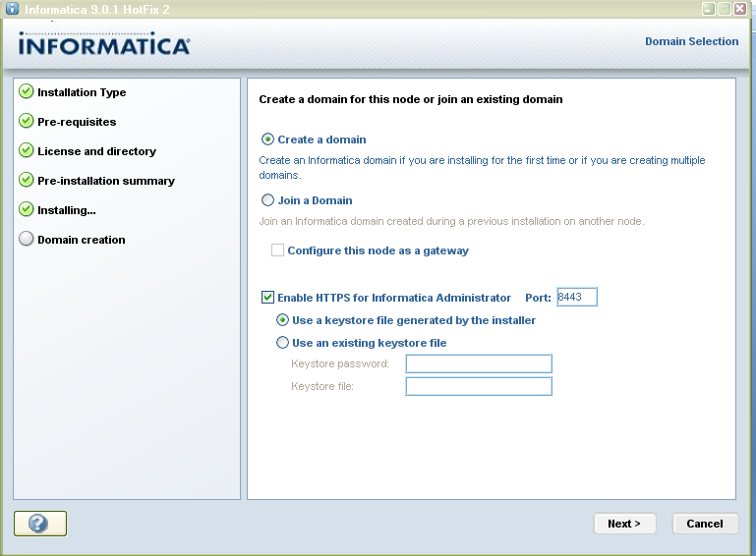Image resolution: width=756 pixels, height=556 pixels.
Task: Click the Create a domain description text
Action: [482, 168]
